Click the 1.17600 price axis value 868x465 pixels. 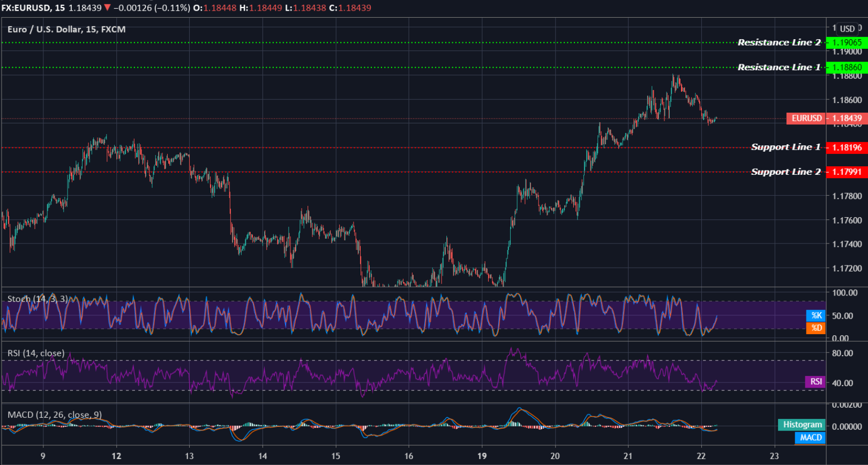tap(847, 220)
